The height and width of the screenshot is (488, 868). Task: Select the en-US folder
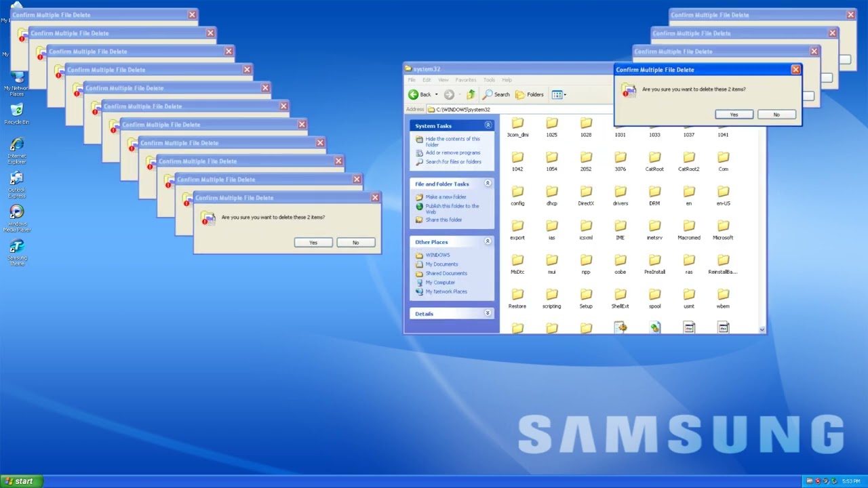point(723,195)
